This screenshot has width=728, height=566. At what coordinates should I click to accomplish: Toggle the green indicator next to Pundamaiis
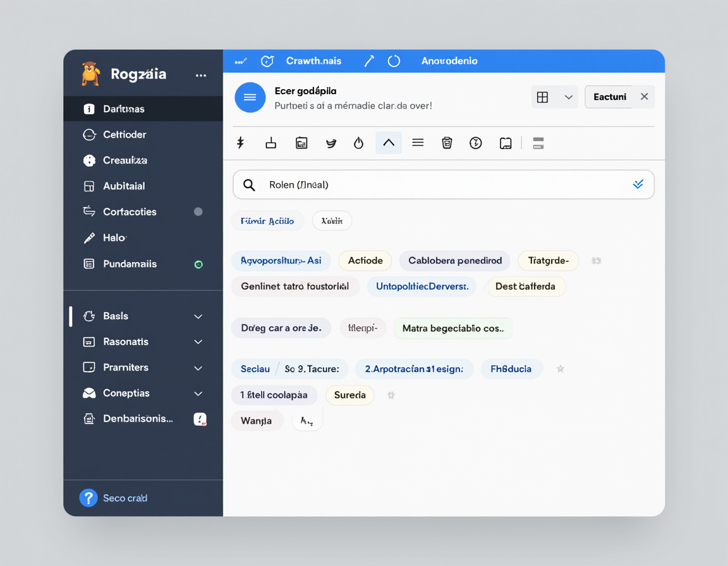tap(198, 265)
